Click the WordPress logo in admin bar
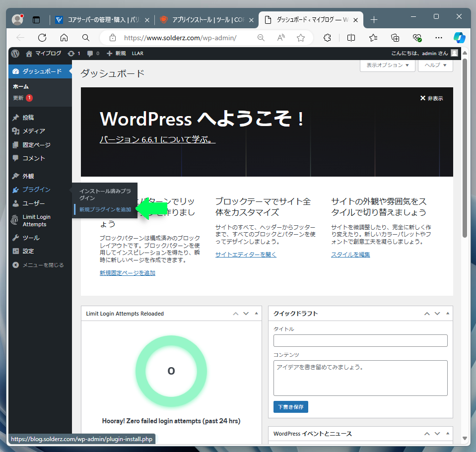This screenshot has width=476, height=452. pyautogui.click(x=15, y=54)
